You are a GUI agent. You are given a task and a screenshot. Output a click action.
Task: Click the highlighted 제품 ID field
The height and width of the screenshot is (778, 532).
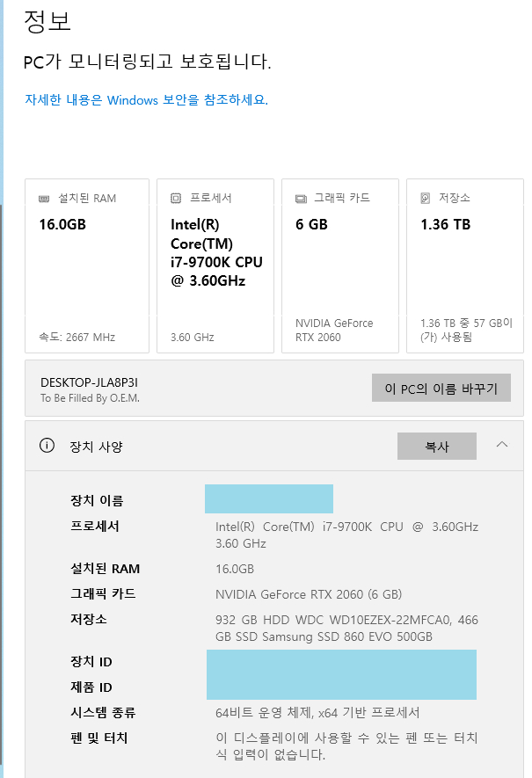coord(343,687)
